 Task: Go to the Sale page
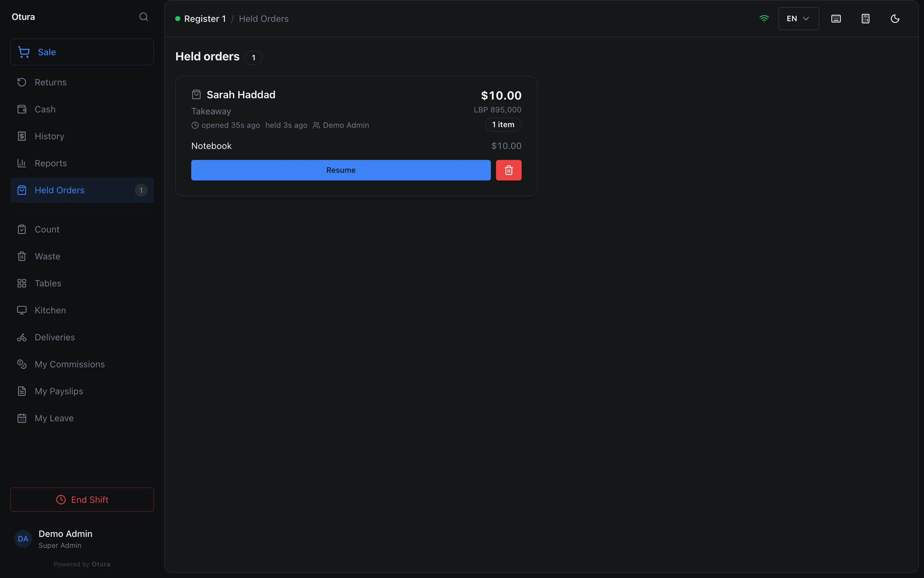coord(82,52)
